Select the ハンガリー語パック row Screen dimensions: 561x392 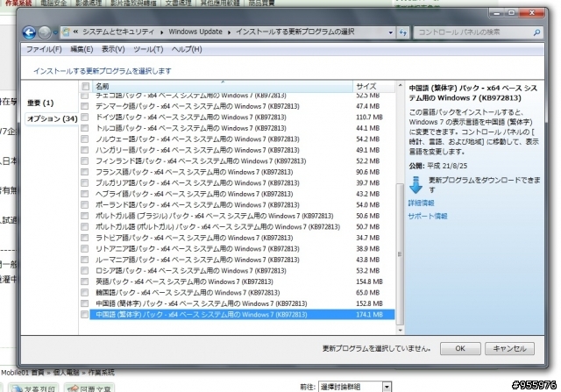[242, 150]
